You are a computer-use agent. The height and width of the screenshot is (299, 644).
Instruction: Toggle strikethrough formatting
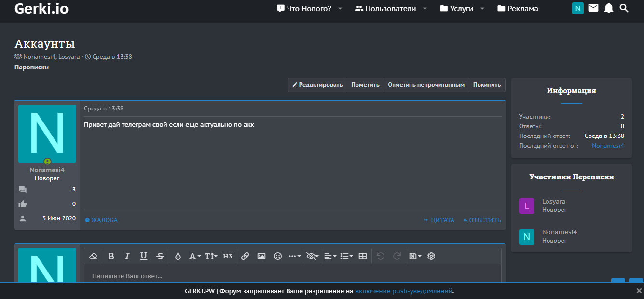pos(160,256)
